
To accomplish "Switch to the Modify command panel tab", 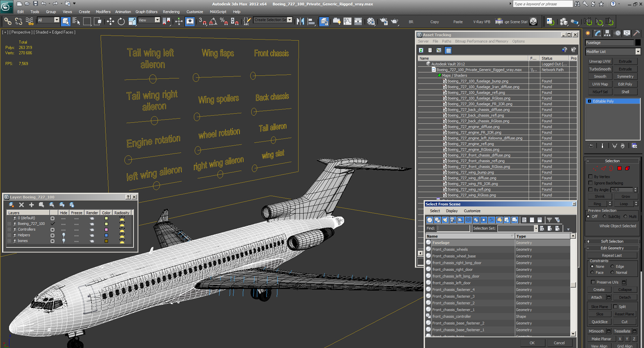I will pyautogui.click(x=598, y=33).
